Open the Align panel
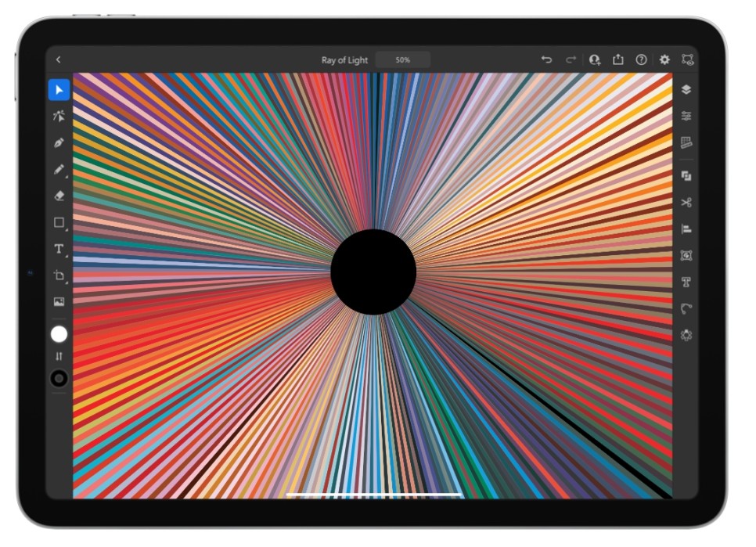Viewport: 756px width, 547px height. (686, 229)
